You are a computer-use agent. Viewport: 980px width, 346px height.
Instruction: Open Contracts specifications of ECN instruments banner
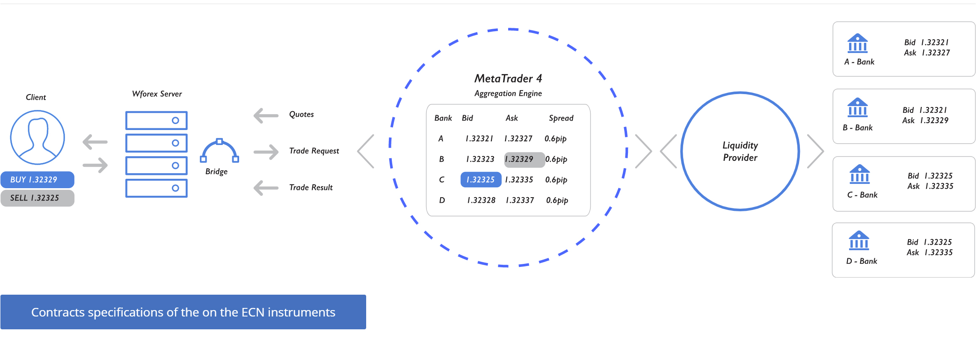tap(183, 312)
